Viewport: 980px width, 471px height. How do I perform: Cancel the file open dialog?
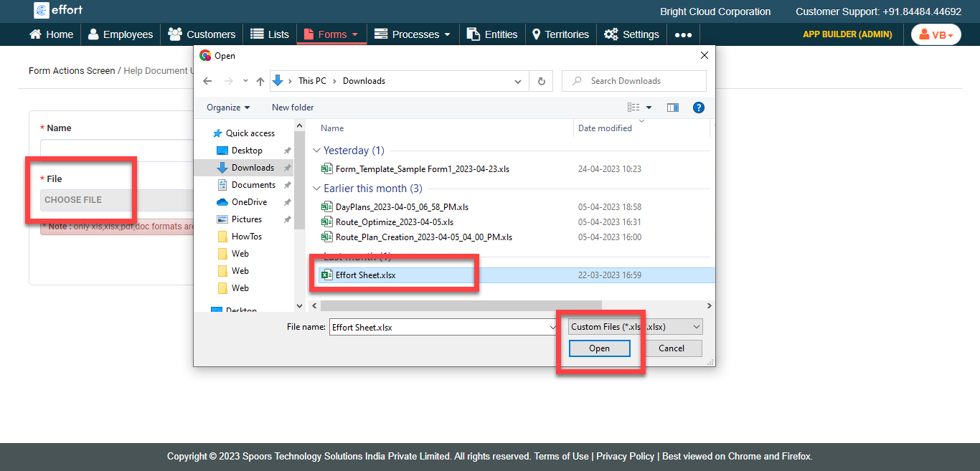pos(671,348)
